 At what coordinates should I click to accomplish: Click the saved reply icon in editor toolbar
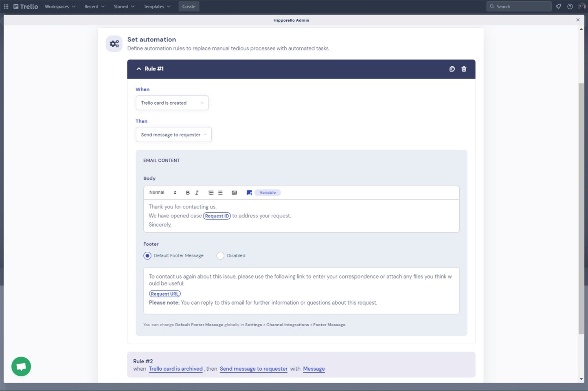(x=249, y=193)
